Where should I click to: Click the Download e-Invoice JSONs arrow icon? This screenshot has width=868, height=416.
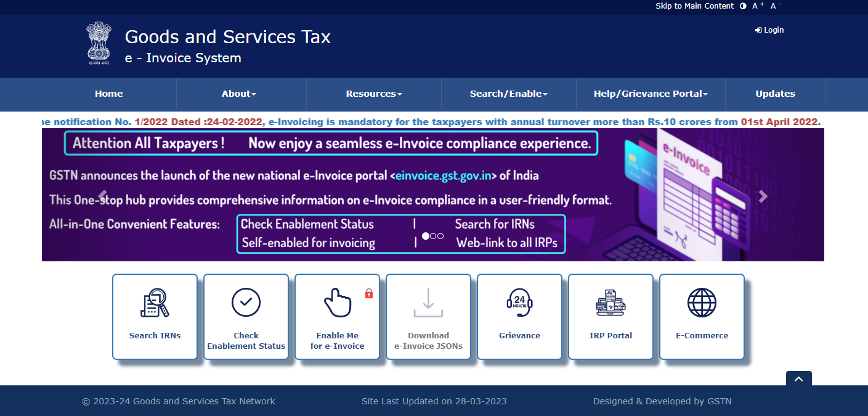[x=428, y=303]
